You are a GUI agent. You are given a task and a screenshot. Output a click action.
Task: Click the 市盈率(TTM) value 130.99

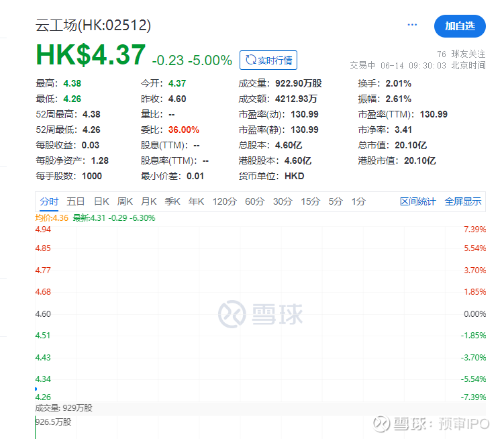click(434, 115)
